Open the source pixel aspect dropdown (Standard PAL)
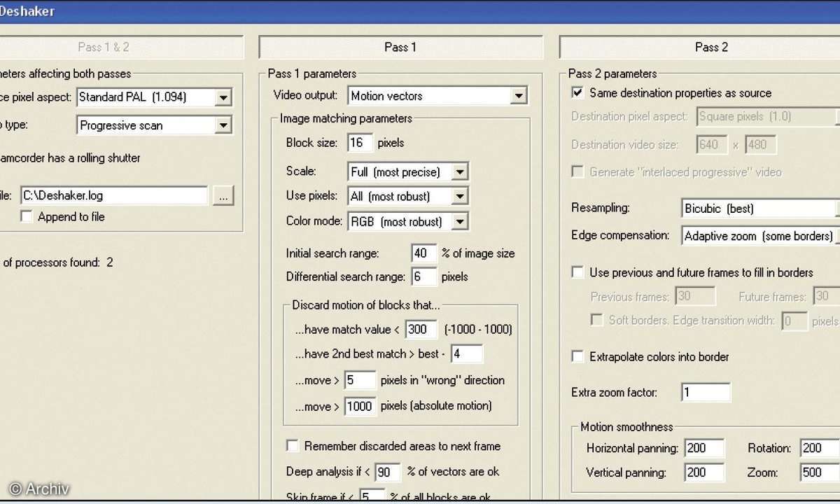Image resolution: width=840 pixels, height=504 pixels. pos(154,97)
